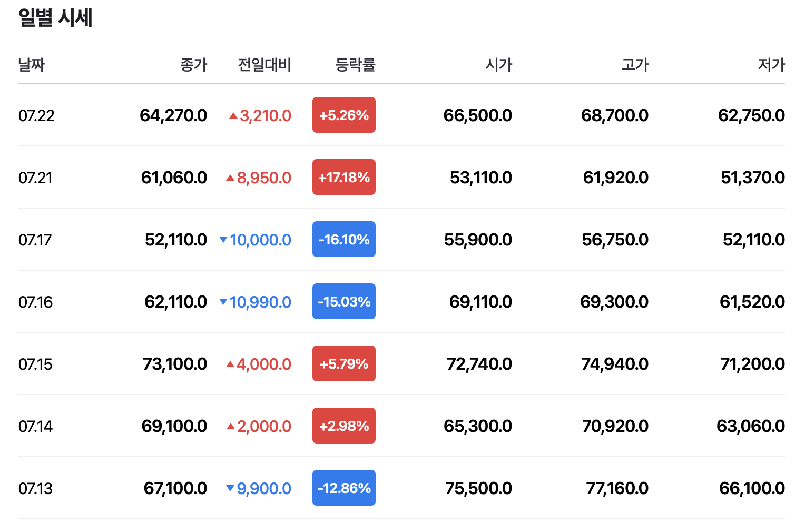
Task: Select the -15.03% blue badge
Action: point(344,301)
